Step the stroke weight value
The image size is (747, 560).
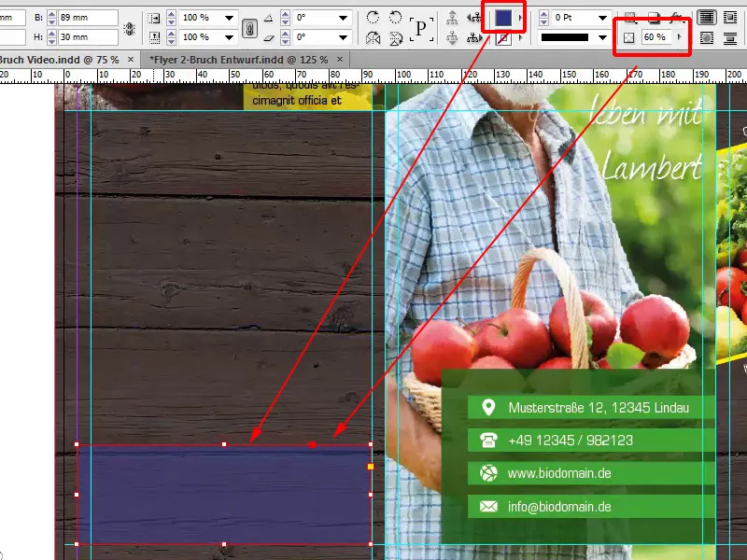click(x=543, y=18)
